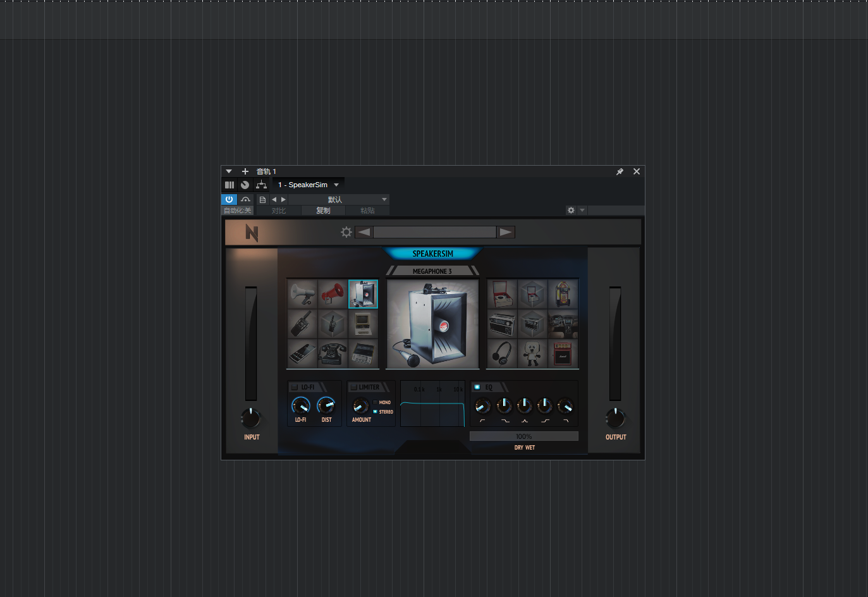Select the jukebox device

(x=563, y=293)
